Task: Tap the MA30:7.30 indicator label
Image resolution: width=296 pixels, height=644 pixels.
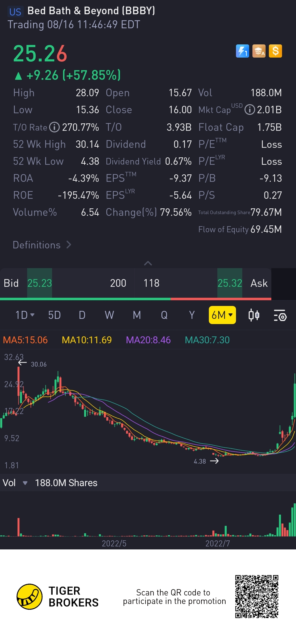Action: [x=207, y=340]
